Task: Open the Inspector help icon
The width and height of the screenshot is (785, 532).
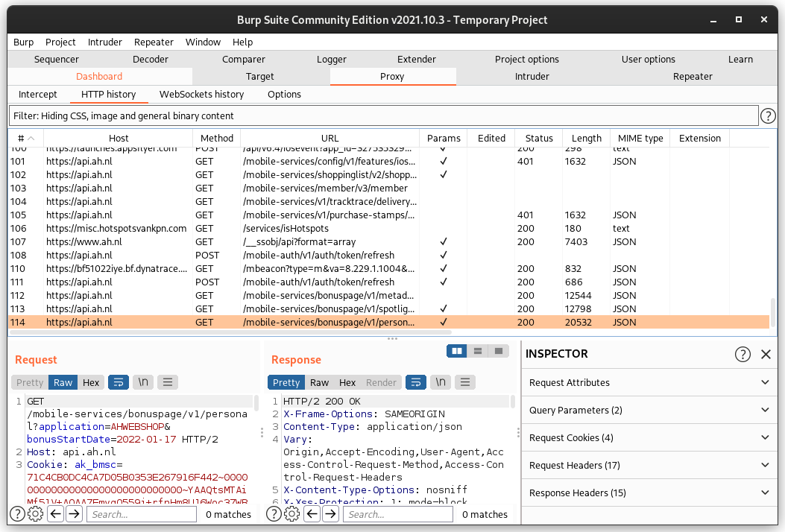Action: click(x=743, y=354)
